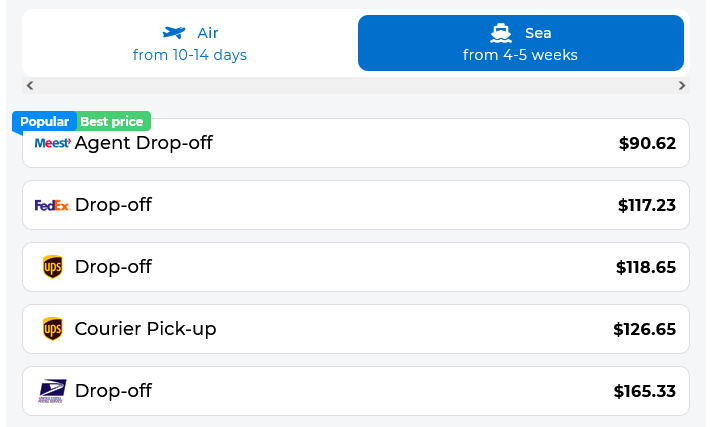Select Sea from 4-5 weeks tab
Image resolution: width=726 pixels, height=427 pixels.
click(x=521, y=43)
